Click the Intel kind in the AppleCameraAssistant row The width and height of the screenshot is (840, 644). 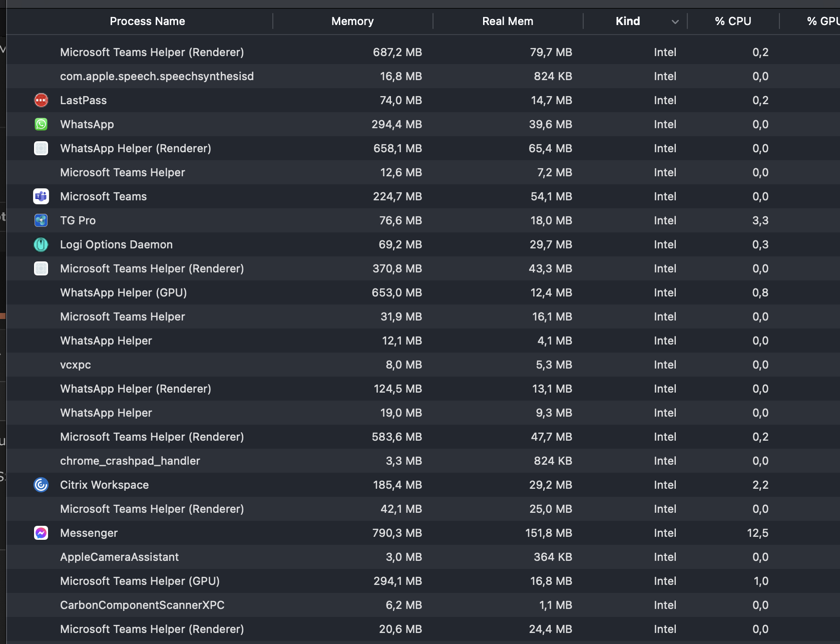(x=665, y=557)
